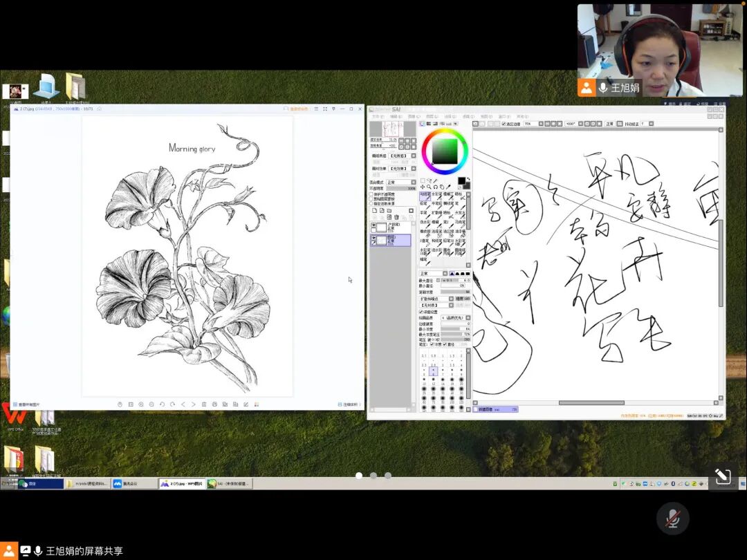Zoom in using image viewer toolbar

tap(141, 404)
